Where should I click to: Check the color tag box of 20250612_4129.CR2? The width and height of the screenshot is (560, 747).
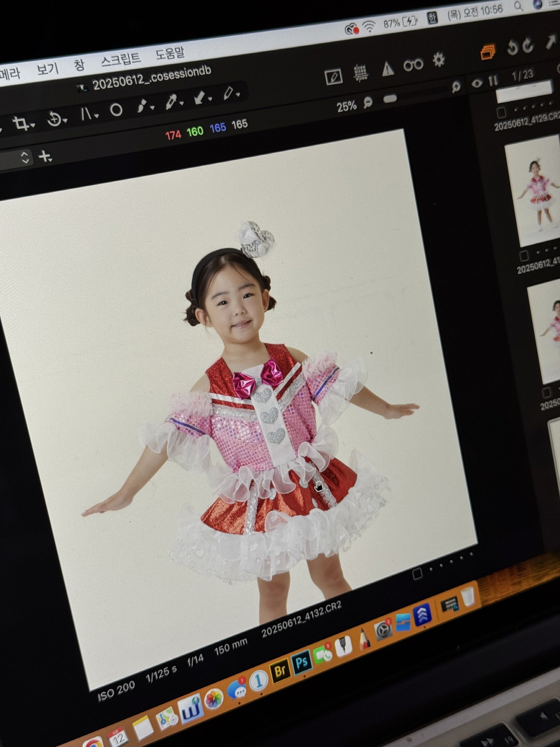(x=501, y=113)
